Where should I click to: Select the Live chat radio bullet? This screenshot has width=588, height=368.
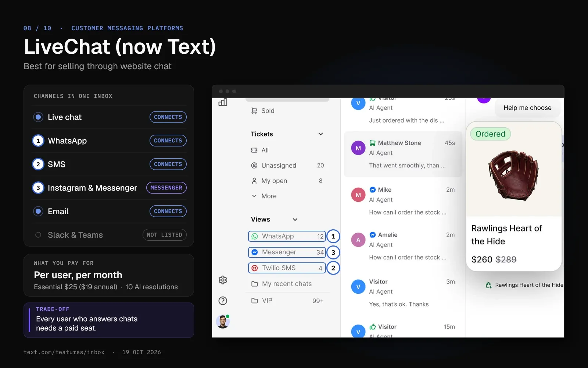pos(38,117)
